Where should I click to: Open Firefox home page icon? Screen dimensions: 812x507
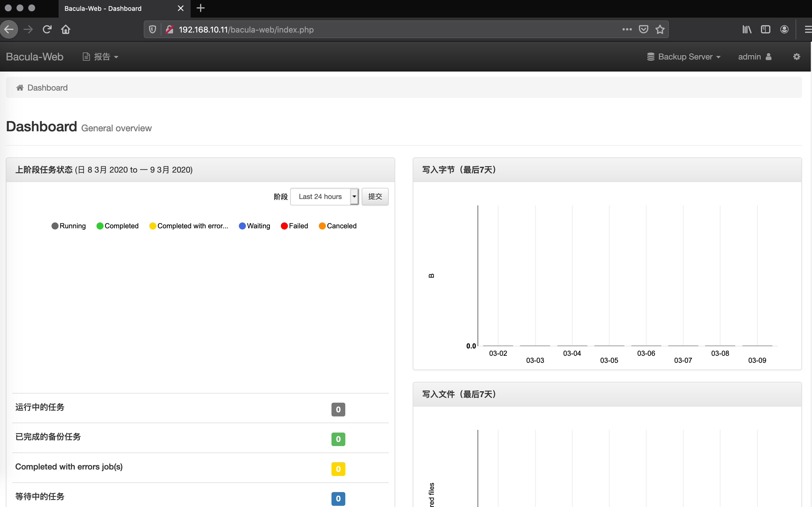pos(66,30)
